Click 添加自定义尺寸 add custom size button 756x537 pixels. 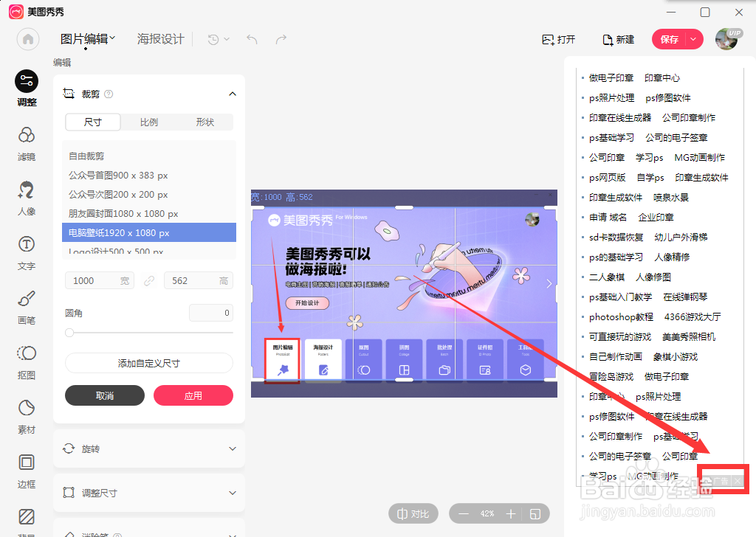pyautogui.click(x=149, y=363)
